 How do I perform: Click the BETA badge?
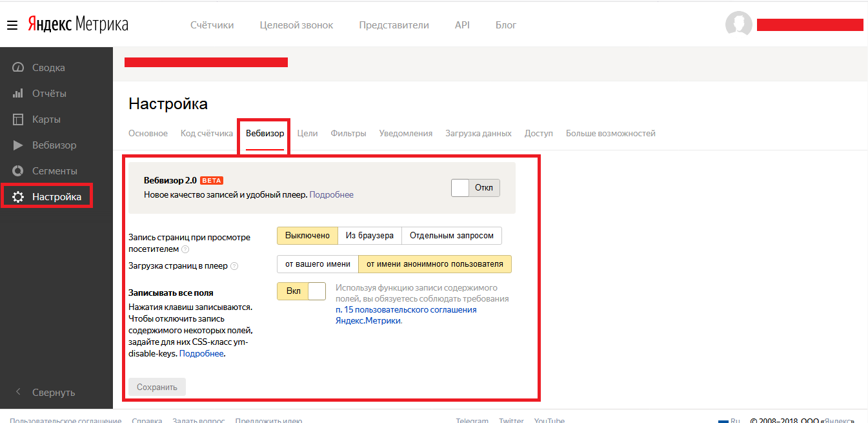212,180
